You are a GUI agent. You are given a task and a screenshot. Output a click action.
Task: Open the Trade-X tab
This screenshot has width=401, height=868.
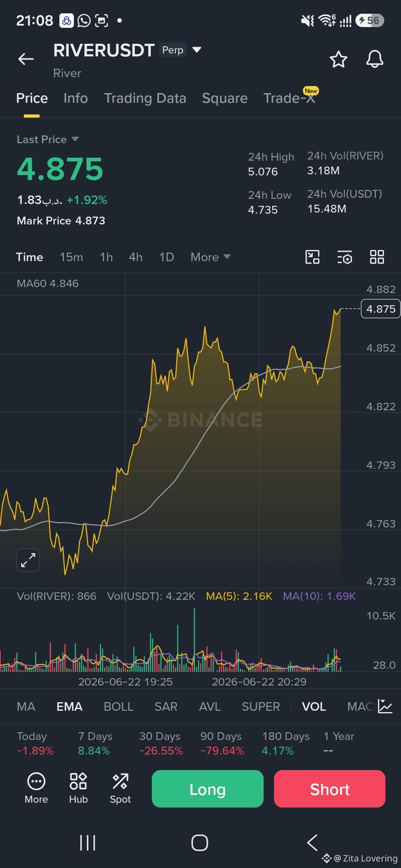click(289, 98)
